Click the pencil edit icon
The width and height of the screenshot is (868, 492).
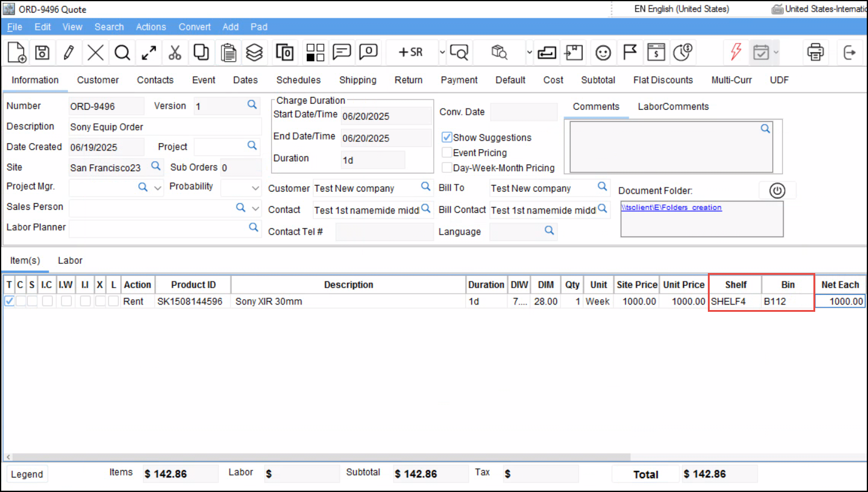[69, 53]
